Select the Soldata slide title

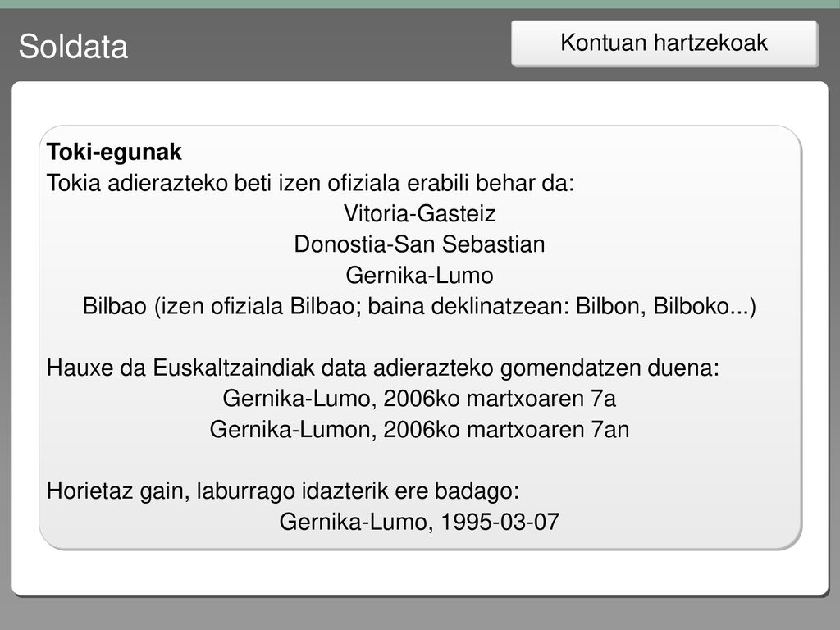[73, 47]
